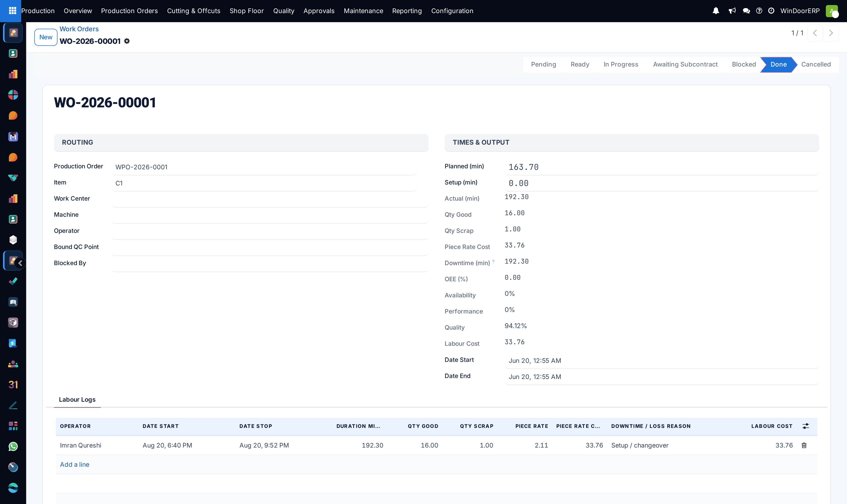Open the teal checkmark app in sidebar

click(x=13, y=281)
